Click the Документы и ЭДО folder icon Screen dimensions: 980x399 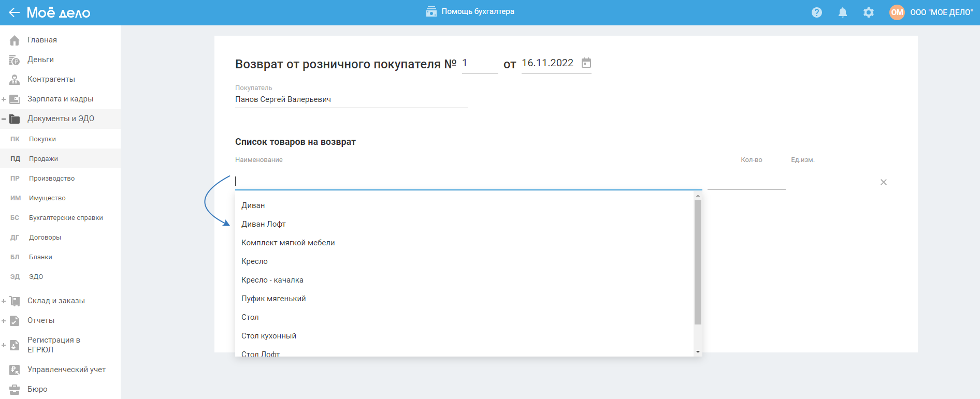coord(15,119)
